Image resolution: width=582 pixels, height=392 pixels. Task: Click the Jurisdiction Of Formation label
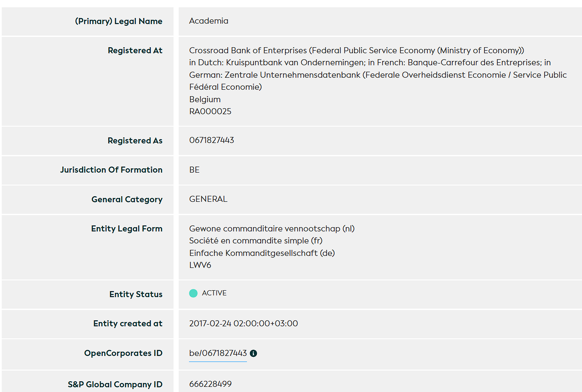(111, 170)
